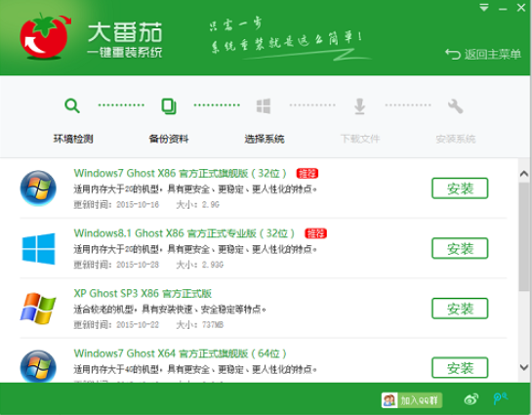This screenshot has height=415, width=532.
Task: Click the scrollbar up arrow
Action: tap(524, 174)
